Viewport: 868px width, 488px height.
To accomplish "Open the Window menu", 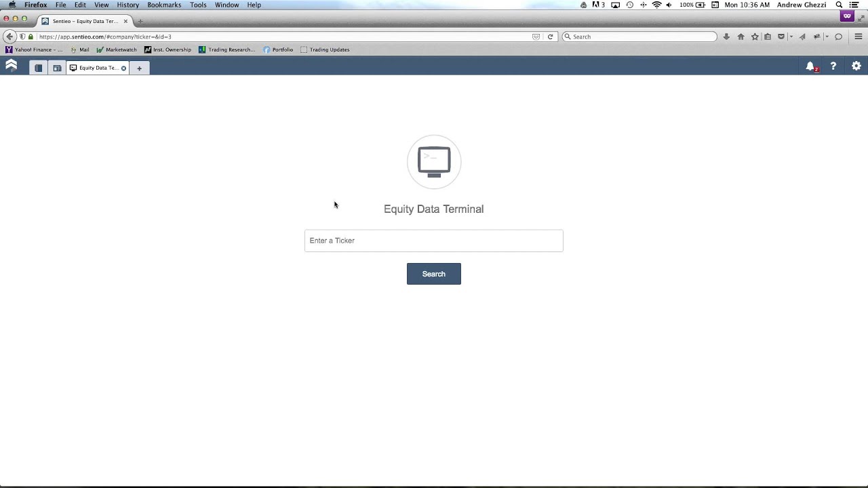I will 226,5.
